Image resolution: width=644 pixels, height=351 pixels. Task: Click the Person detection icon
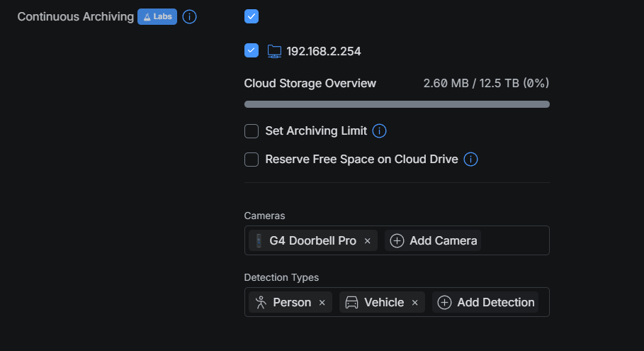pyautogui.click(x=261, y=303)
